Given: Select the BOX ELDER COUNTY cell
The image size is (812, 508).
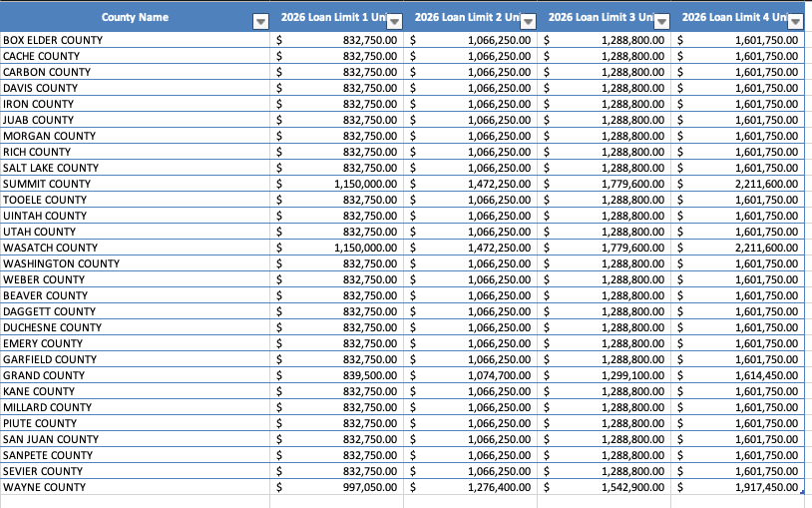Looking at the screenshot, I should pyautogui.click(x=53, y=40).
